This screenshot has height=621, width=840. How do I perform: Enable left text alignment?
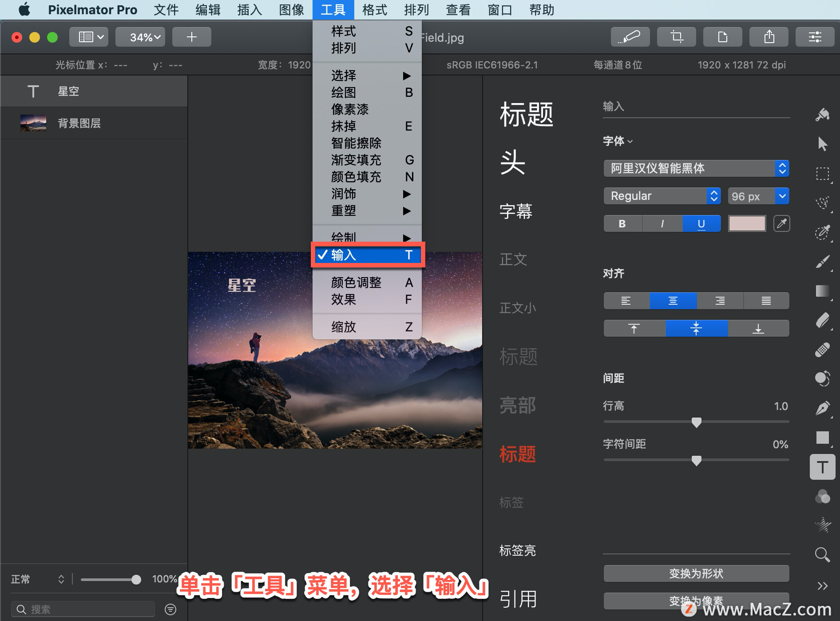[x=626, y=301]
